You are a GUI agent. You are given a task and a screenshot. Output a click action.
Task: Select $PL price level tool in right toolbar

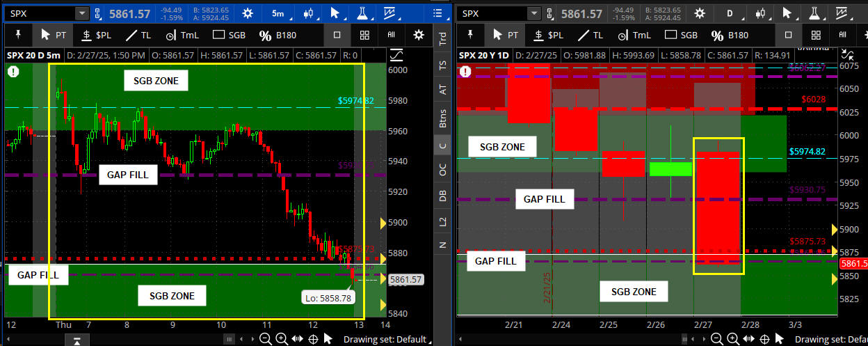548,35
